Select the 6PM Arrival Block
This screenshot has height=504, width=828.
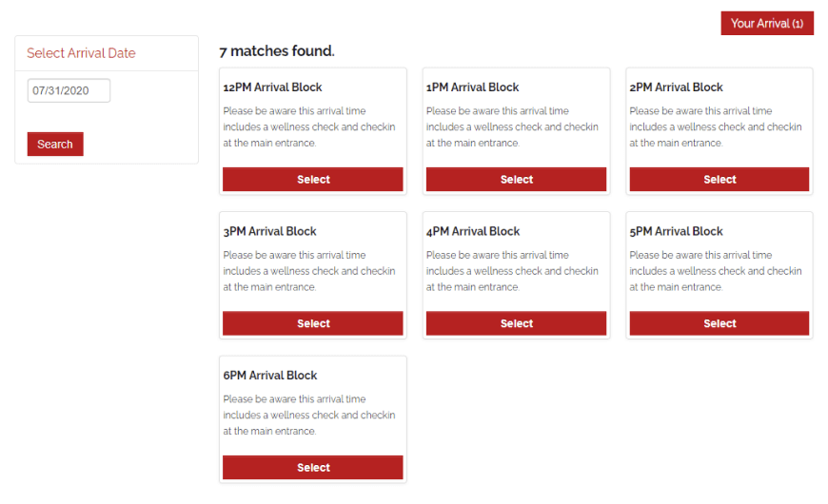(313, 468)
